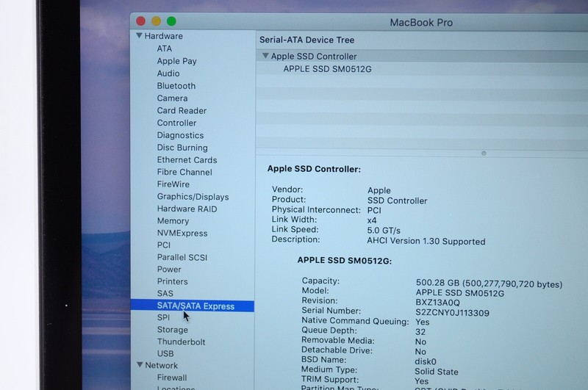The height and width of the screenshot is (390, 588).
Task: Click the Queue Depth value 32
Action: pyautogui.click(x=420, y=332)
